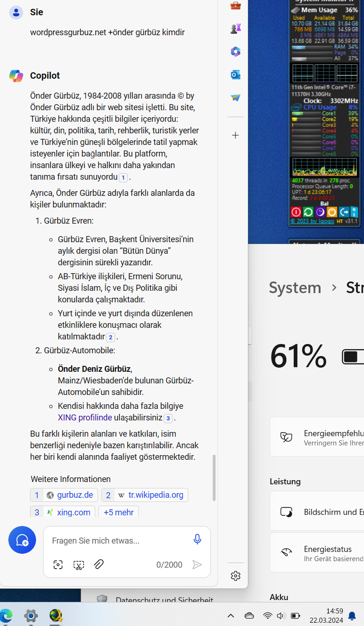The image size is (364, 626).
Task: Open the toolbox icon in Copilot sidebar
Action: pyautogui.click(x=235, y=6)
